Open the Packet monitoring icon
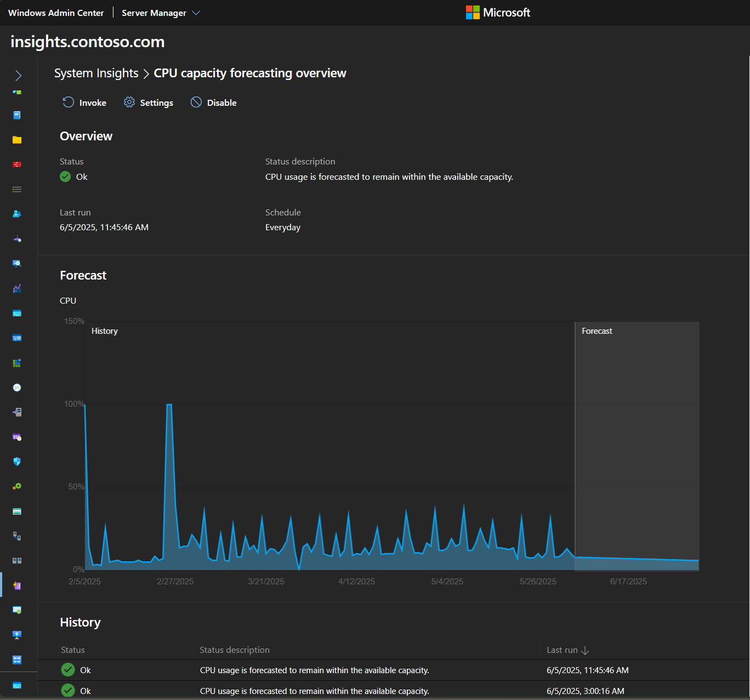This screenshot has height=700, width=750. 17,264
